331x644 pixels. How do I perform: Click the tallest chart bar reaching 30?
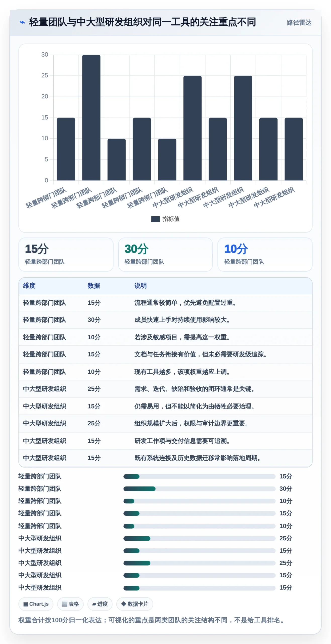pos(91,117)
